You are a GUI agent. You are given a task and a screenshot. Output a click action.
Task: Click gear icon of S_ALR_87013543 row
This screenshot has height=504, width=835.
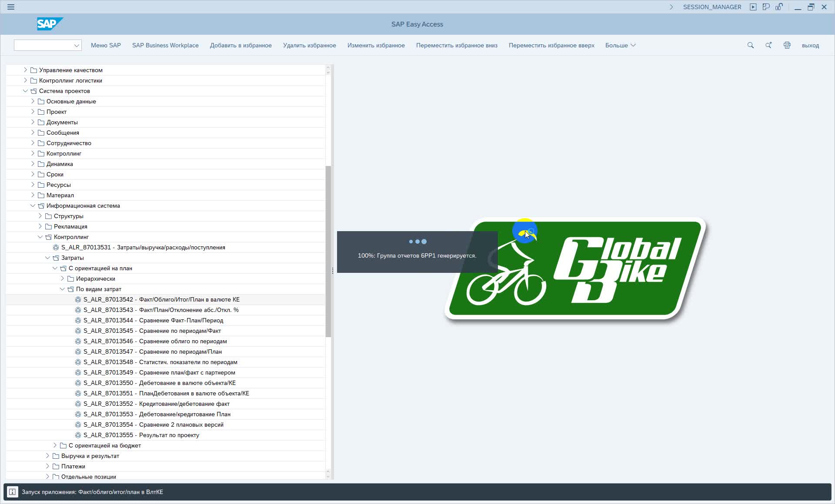pos(78,310)
